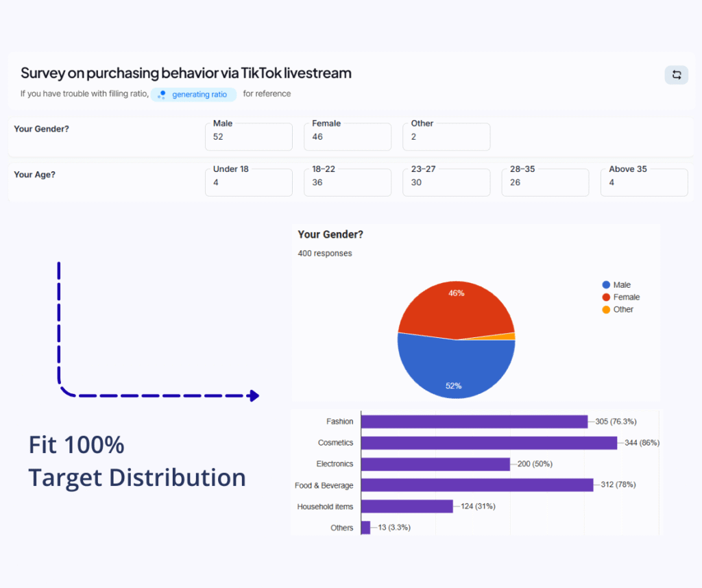
Task: Click the red Female legend dot
Action: (606, 297)
